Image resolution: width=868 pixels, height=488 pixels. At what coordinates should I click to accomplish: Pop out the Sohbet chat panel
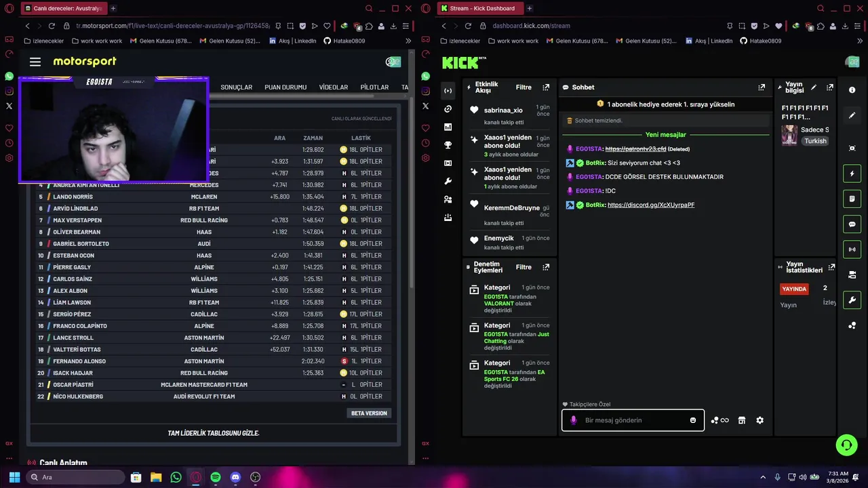coord(762,87)
